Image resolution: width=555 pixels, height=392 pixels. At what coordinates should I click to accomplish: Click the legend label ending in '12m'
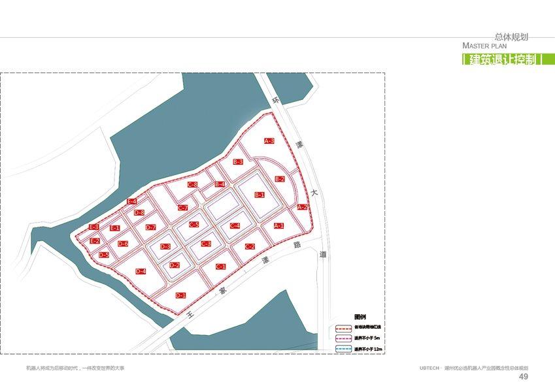[368, 349]
